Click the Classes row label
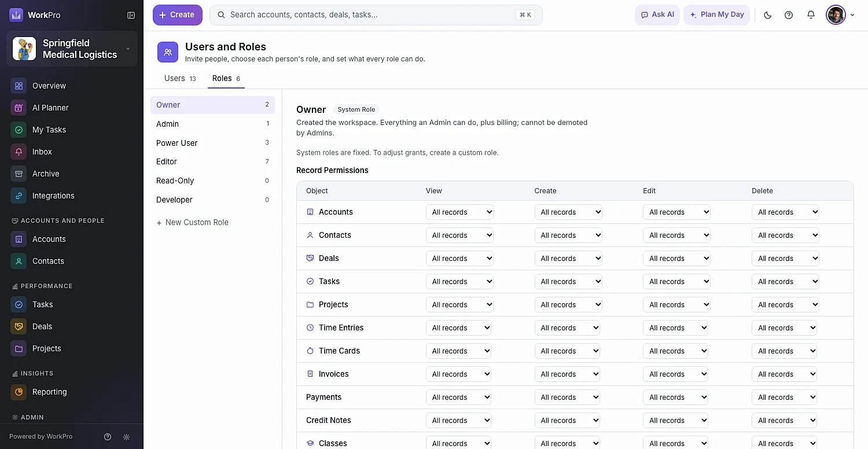The width and height of the screenshot is (868, 449). click(x=333, y=443)
